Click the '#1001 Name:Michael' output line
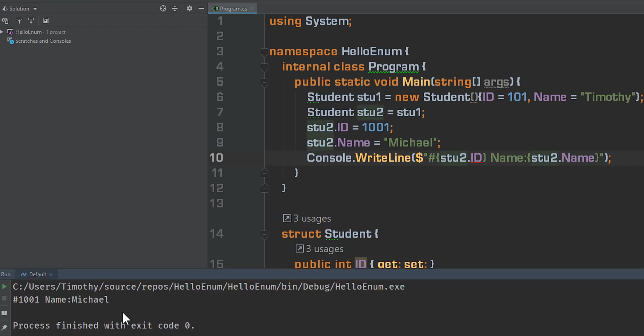Viewport: 644px width, 336px height. point(61,300)
